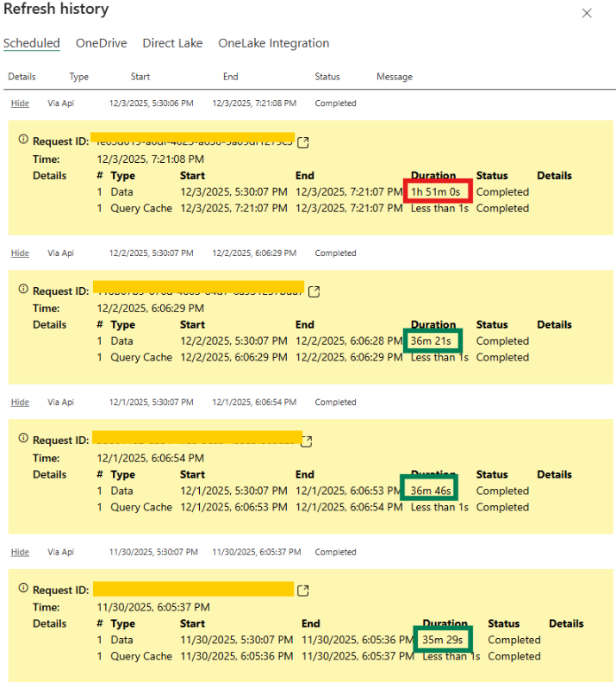
Task: Click the Refresh history title
Action: (56, 9)
